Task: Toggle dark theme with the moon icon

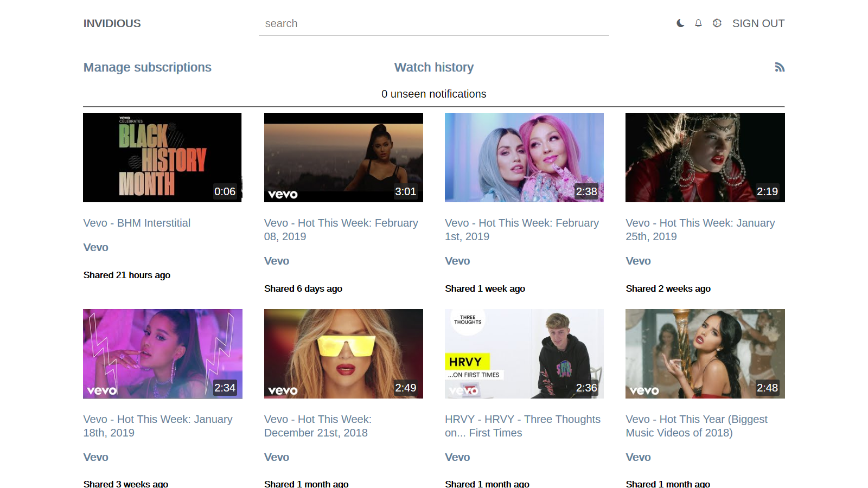Action: click(680, 23)
